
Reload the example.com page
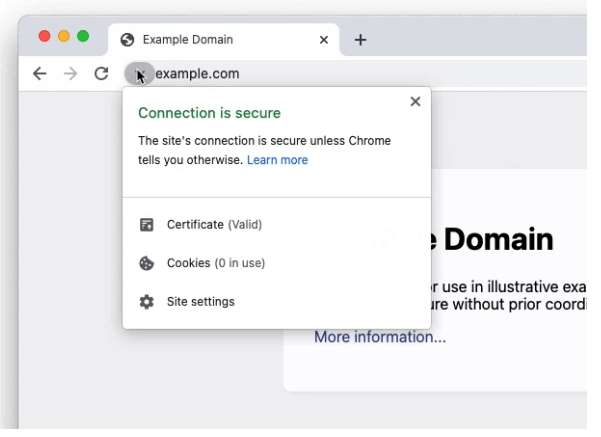tap(101, 73)
